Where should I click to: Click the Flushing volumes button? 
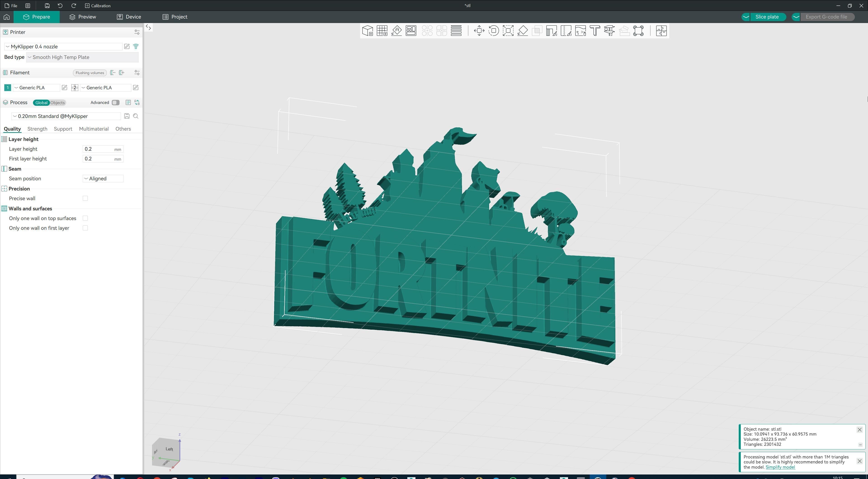point(90,73)
